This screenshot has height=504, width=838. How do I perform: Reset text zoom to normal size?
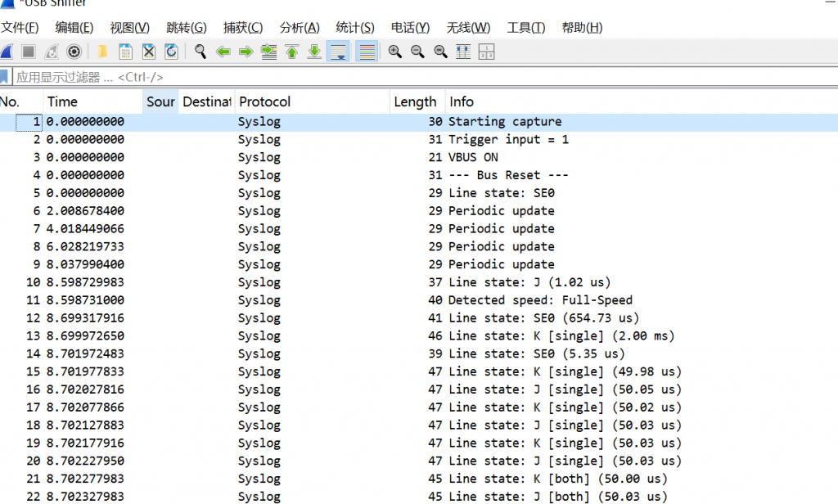440,52
